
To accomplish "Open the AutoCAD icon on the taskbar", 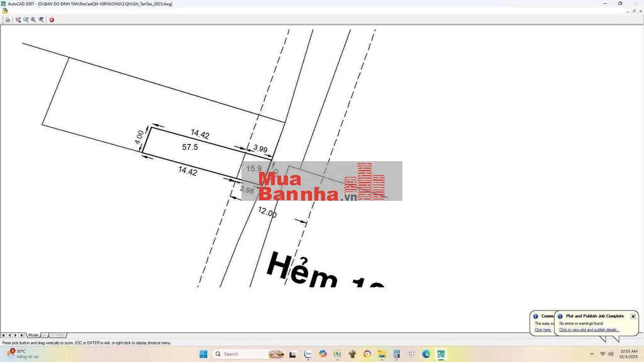I will [441, 354].
